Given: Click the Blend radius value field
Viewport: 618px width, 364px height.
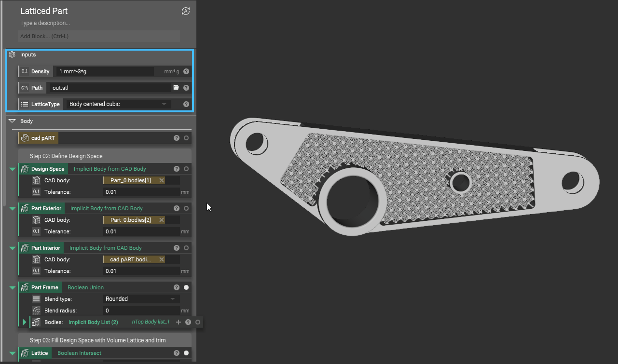Looking at the screenshot, I should [141, 310].
